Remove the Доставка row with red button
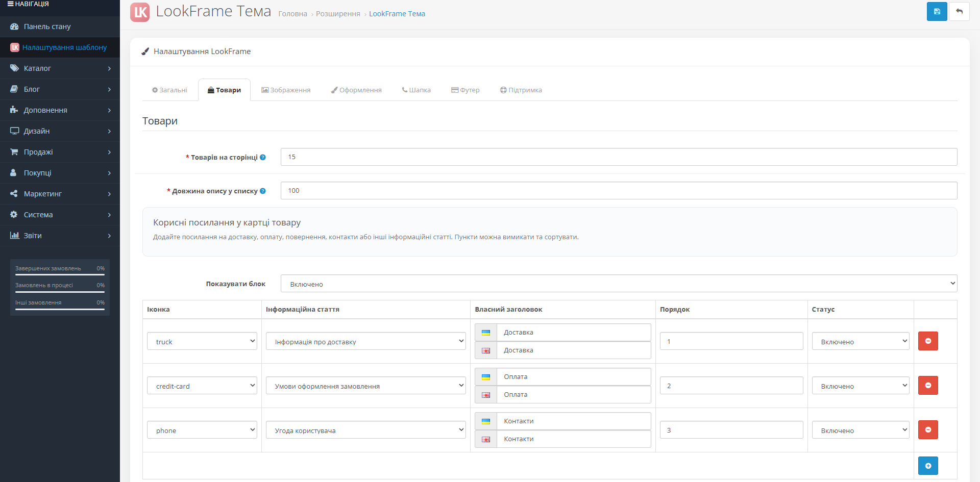The width and height of the screenshot is (980, 482). (928, 341)
